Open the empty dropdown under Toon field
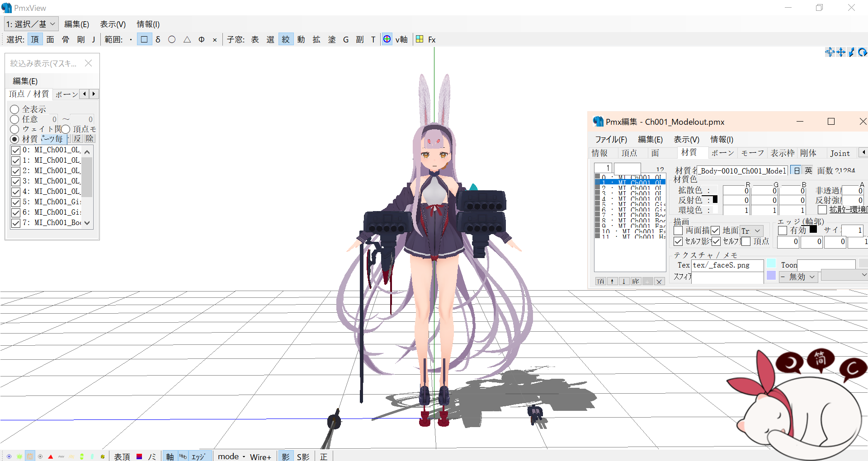Screen dimensions: 868x461 point(844,275)
